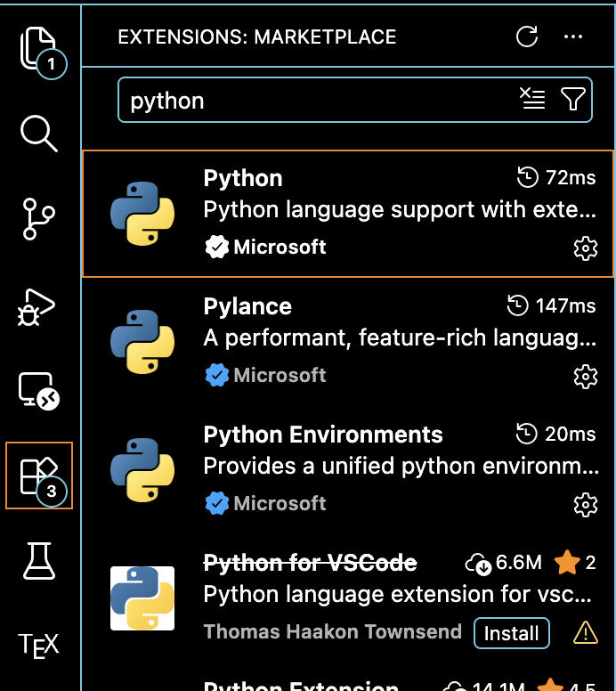Click the Python extension logo thumbnail

point(142,214)
